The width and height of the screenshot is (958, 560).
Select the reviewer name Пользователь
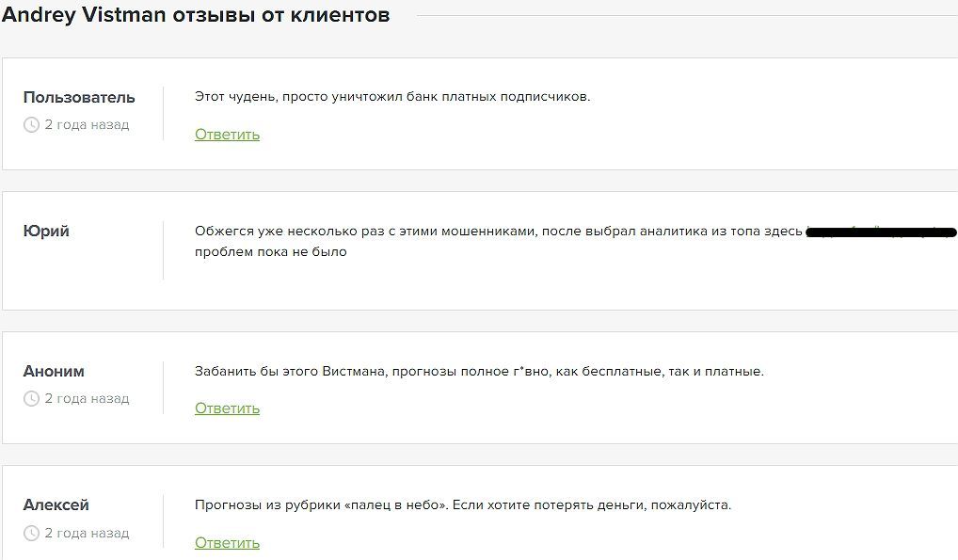click(79, 97)
